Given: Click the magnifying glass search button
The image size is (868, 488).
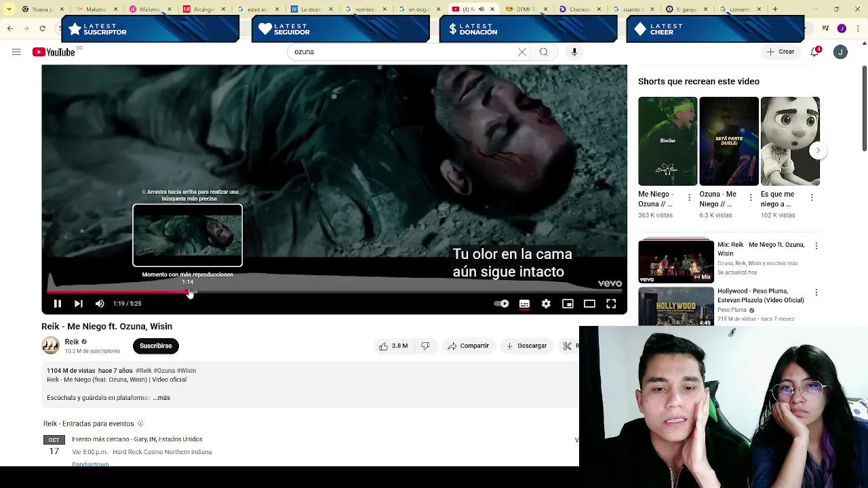Looking at the screenshot, I should (544, 52).
